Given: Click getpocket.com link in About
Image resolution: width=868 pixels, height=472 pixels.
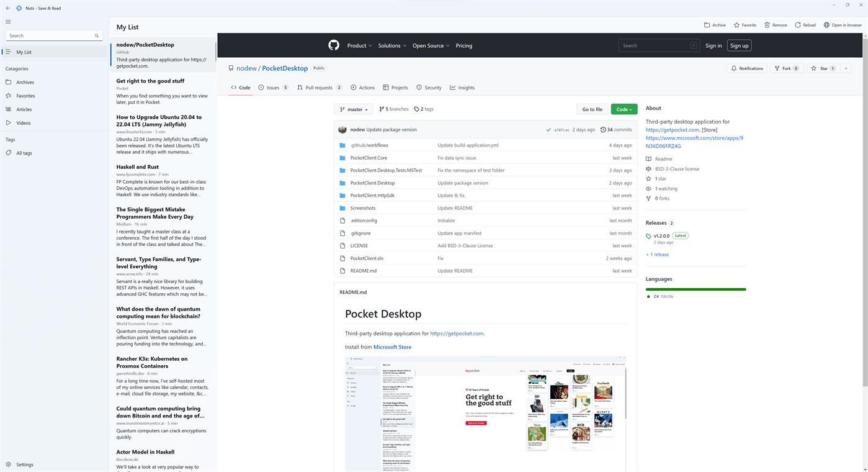Looking at the screenshot, I should pyautogui.click(x=672, y=130).
